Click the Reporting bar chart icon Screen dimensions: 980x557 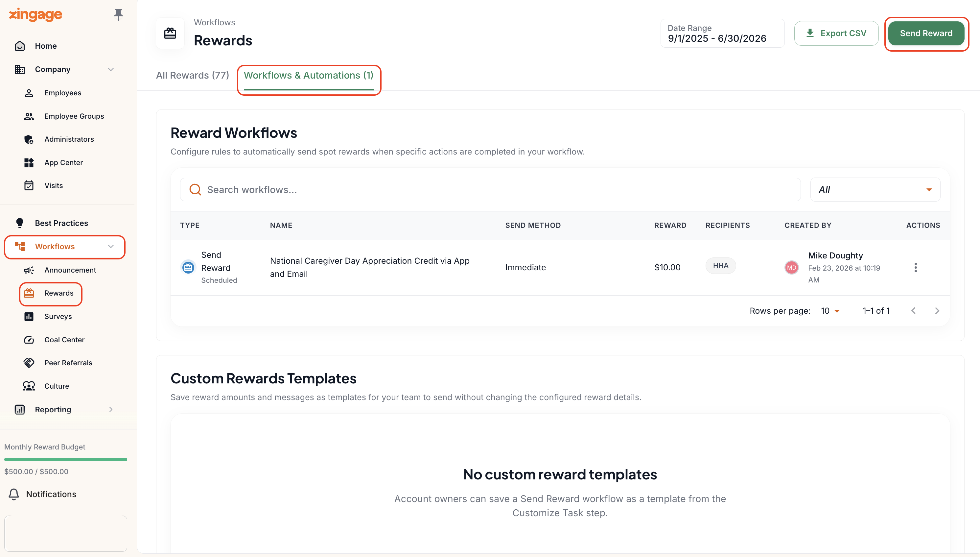[x=19, y=410]
